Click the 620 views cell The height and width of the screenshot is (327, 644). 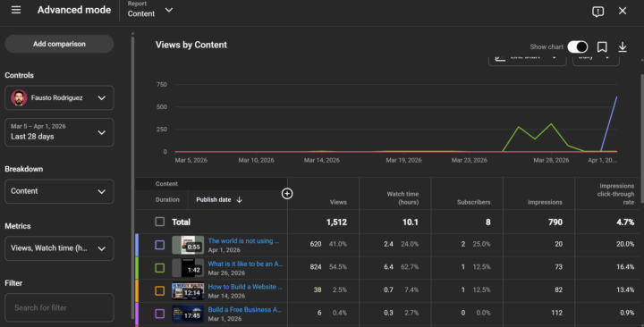pyautogui.click(x=316, y=244)
